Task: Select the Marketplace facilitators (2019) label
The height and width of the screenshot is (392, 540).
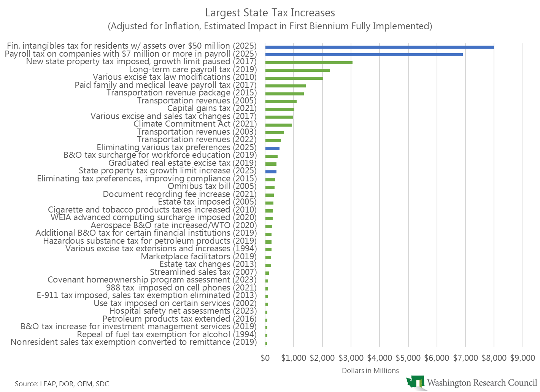Action: [199, 257]
